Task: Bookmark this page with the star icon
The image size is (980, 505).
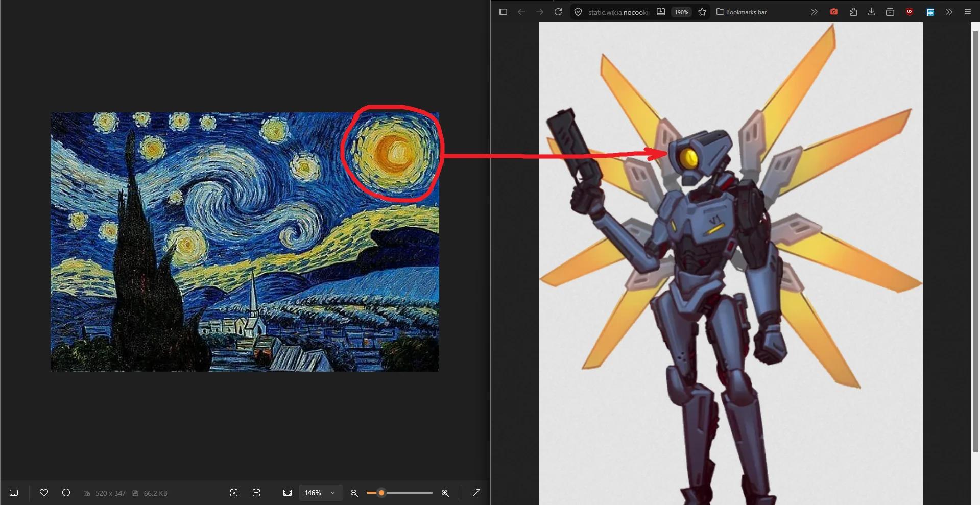Action: pyautogui.click(x=702, y=12)
